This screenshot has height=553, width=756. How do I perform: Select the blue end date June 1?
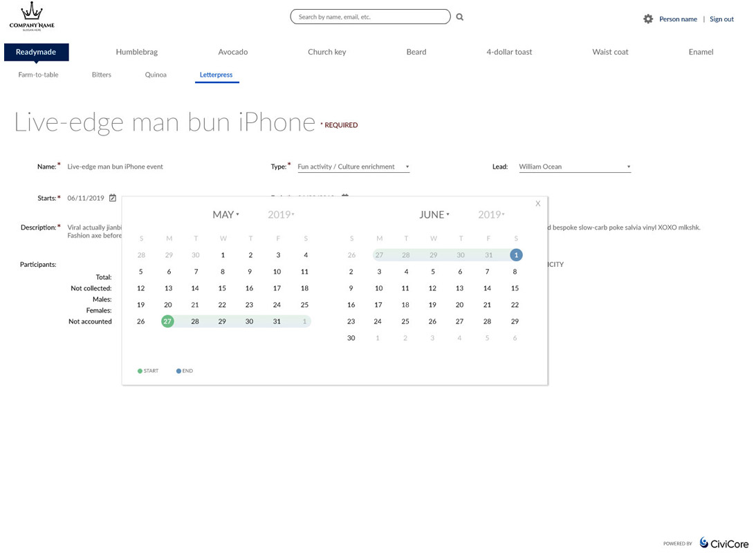[516, 255]
